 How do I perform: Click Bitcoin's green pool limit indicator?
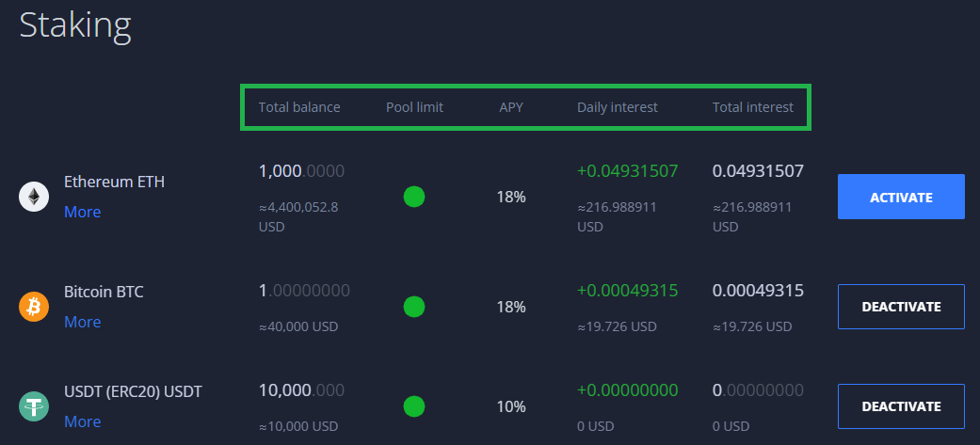(414, 307)
